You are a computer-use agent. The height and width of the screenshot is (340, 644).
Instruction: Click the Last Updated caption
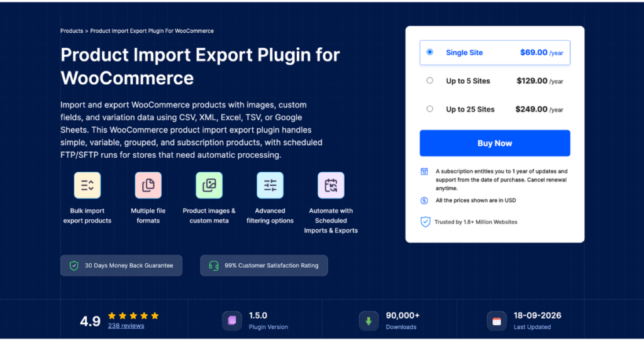(532, 327)
